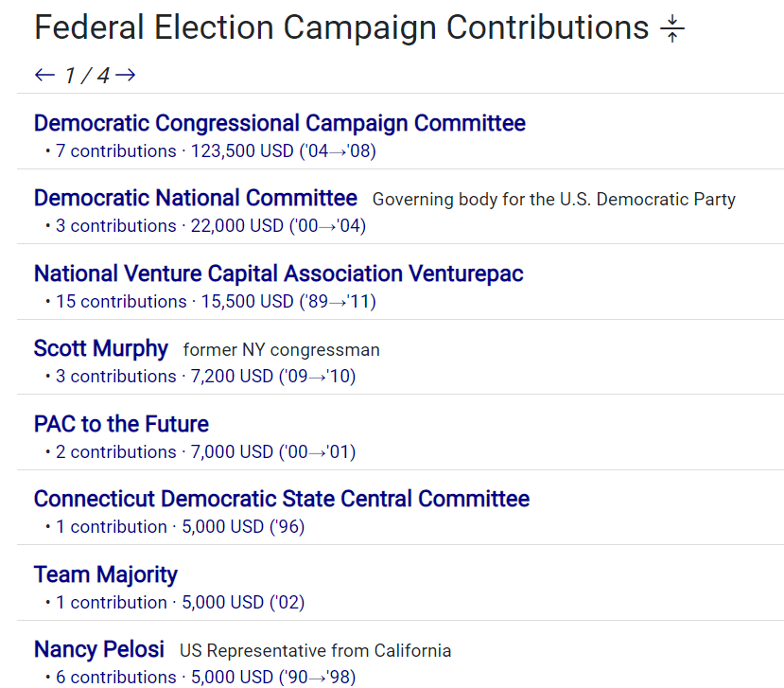Go to next page with right arrow
This screenshot has height=688, width=784.
coord(126,75)
